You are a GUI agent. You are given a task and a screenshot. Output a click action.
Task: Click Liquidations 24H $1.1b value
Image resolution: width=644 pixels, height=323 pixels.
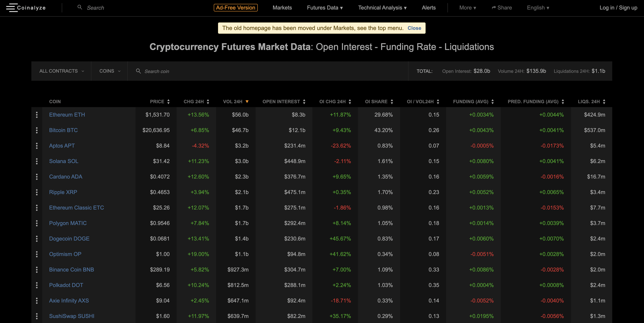[598, 71]
